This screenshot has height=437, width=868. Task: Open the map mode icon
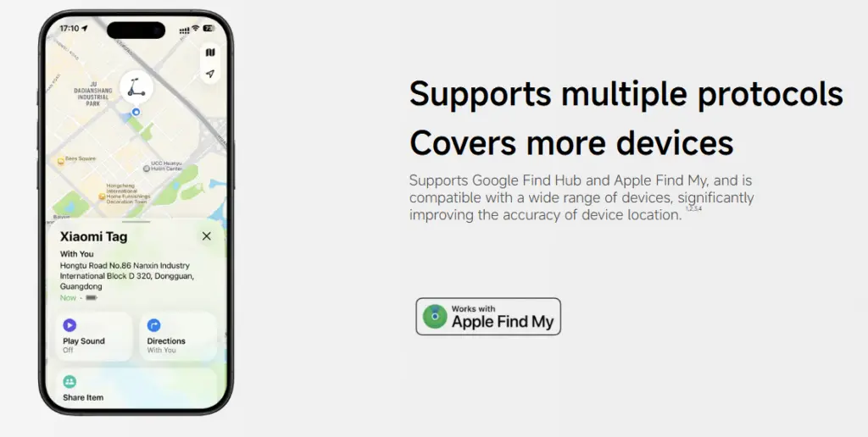click(x=210, y=53)
